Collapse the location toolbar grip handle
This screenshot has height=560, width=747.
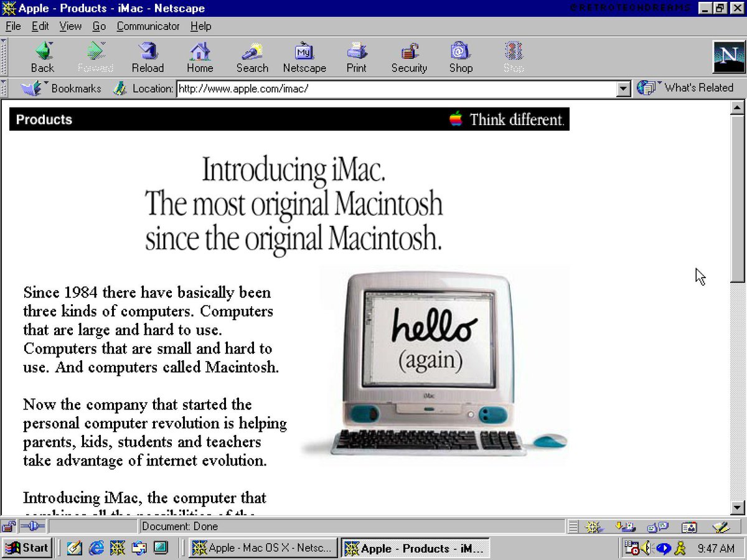(4, 88)
